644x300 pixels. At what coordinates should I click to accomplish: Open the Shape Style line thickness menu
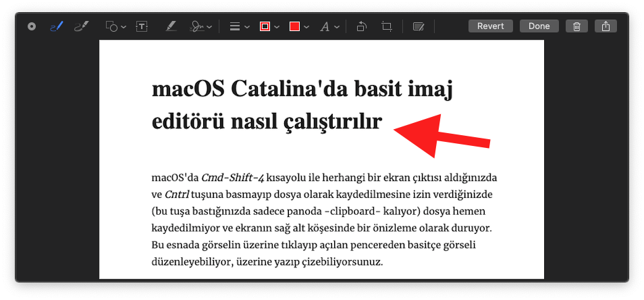click(x=240, y=27)
